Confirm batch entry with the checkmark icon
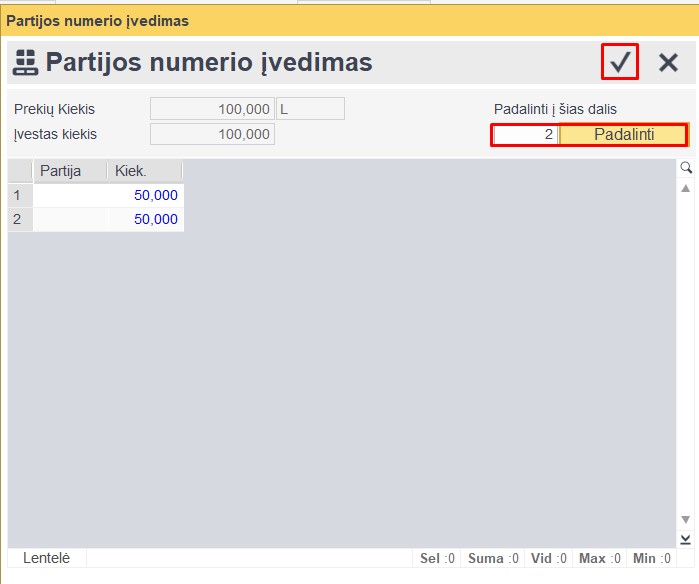This screenshot has width=699, height=584. pos(620,63)
